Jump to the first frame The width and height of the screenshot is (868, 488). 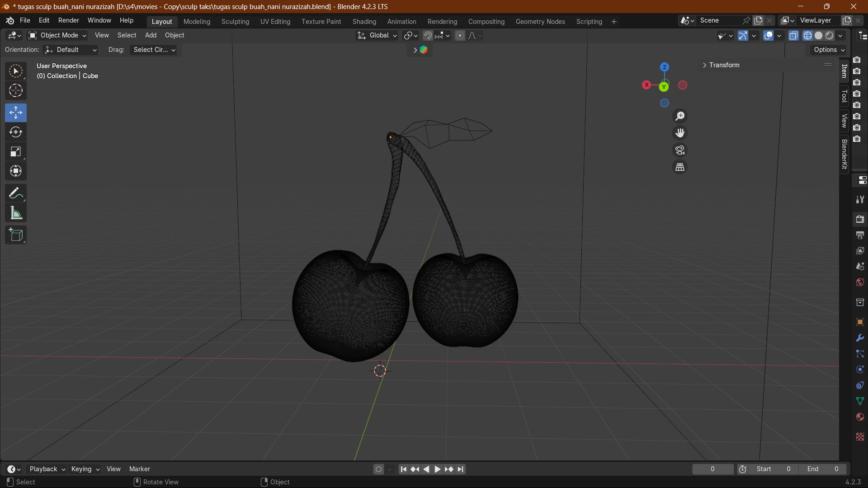(x=403, y=469)
